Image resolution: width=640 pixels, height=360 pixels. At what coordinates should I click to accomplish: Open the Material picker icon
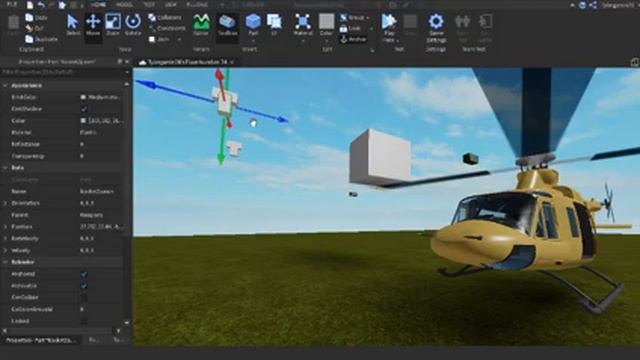[302, 21]
